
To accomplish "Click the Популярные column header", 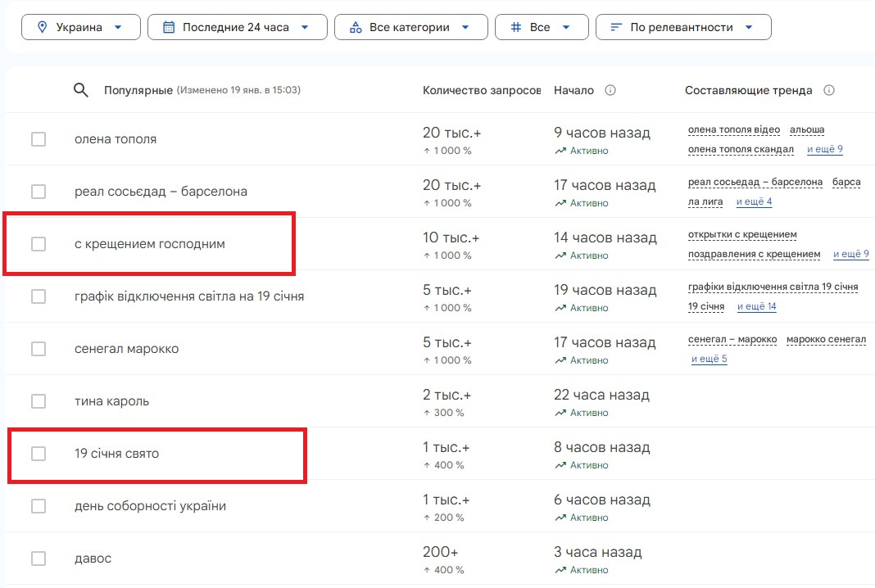I will click(x=138, y=90).
